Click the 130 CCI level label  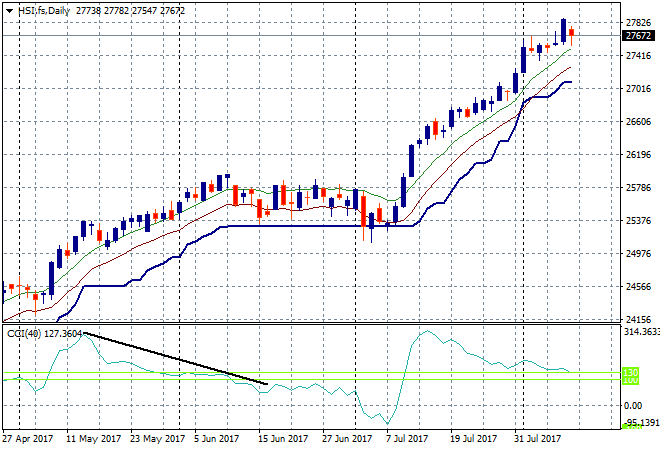point(631,372)
